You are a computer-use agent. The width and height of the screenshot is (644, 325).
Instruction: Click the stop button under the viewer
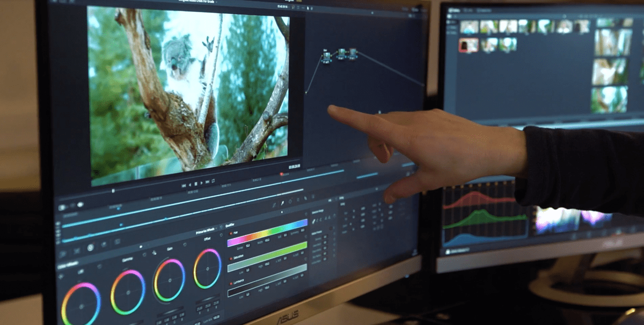196,184
